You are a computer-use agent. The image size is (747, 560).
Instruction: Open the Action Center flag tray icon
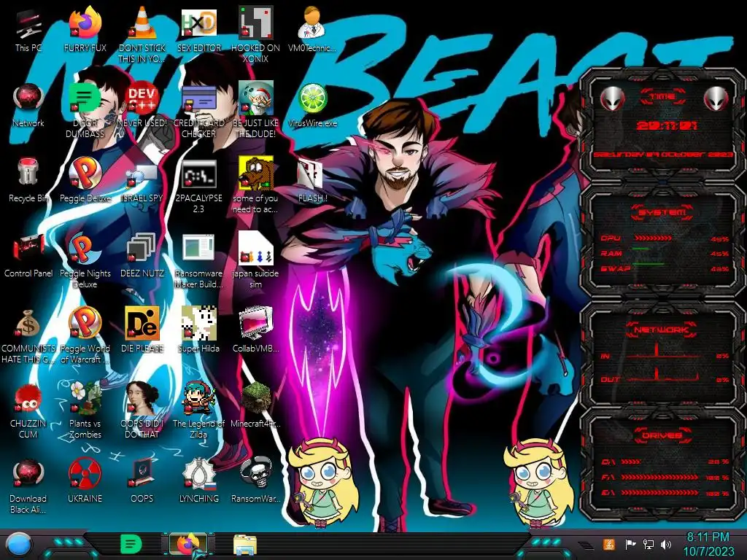pyautogui.click(x=630, y=544)
